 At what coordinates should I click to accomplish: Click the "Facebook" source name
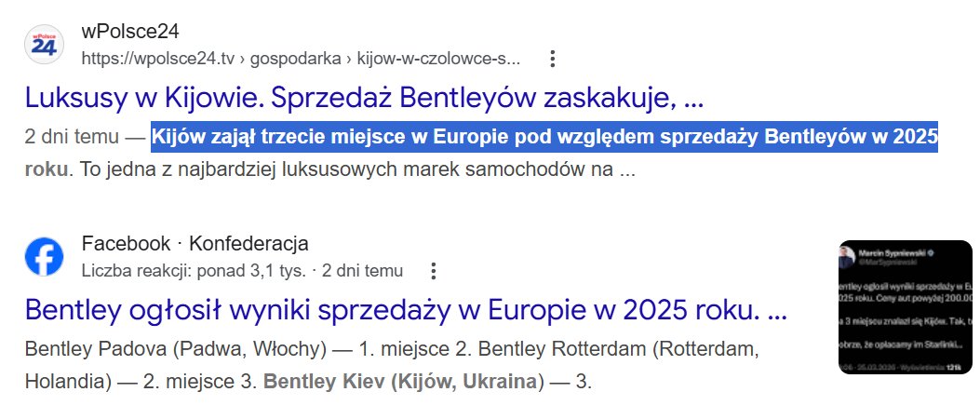pyautogui.click(x=126, y=244)
